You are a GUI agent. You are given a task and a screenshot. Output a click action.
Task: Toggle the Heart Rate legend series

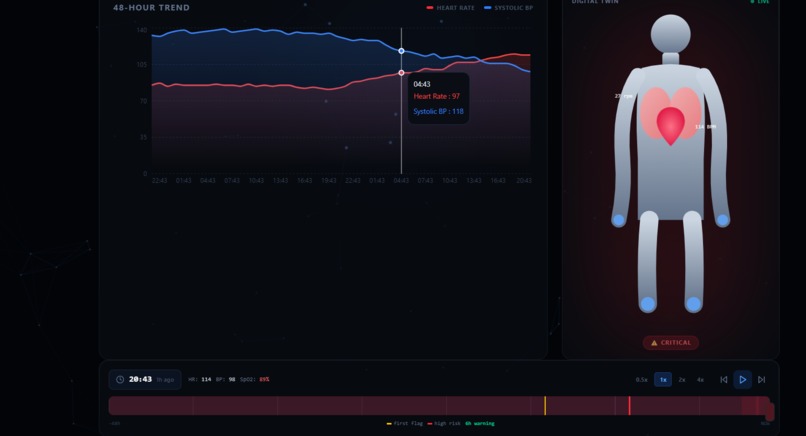[x=450, y=8]
